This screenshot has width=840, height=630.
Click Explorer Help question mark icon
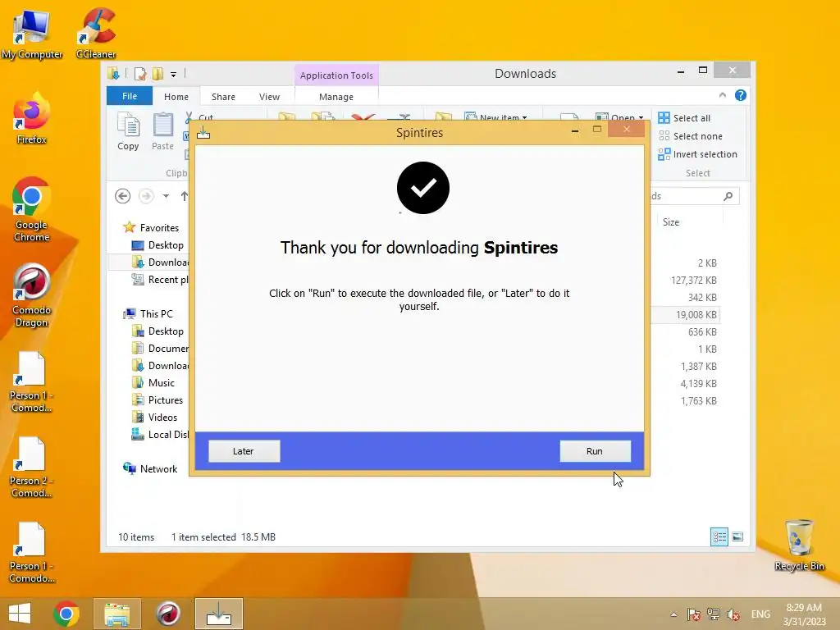[741, 95]
